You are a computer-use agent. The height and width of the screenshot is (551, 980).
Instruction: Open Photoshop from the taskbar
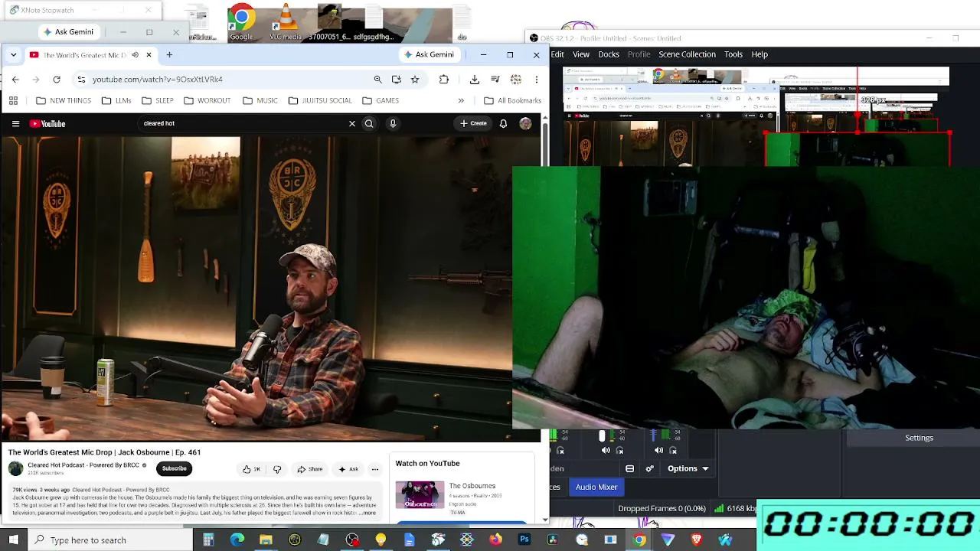click(524, 540)
